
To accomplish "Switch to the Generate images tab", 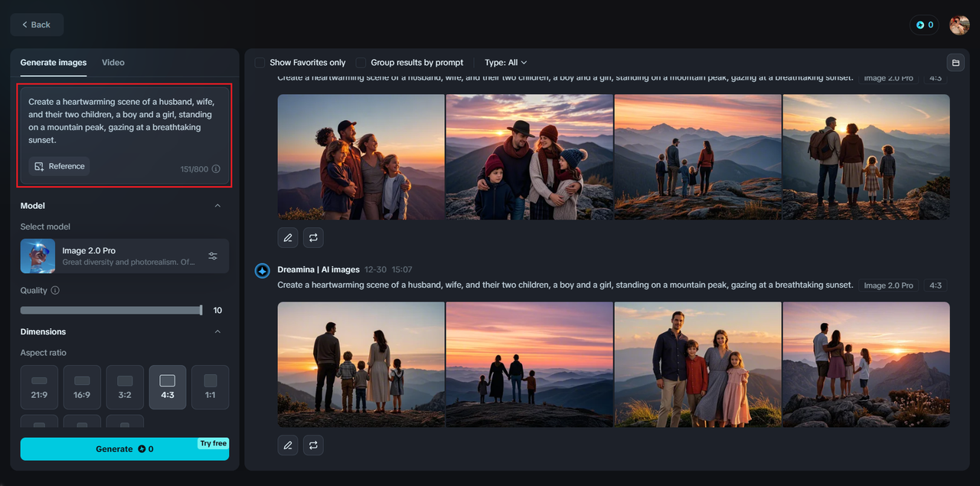I will [54, 63].
